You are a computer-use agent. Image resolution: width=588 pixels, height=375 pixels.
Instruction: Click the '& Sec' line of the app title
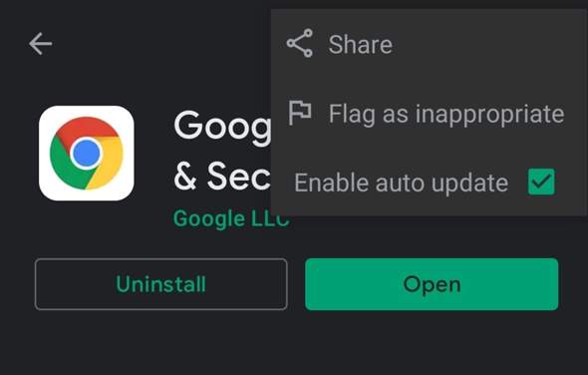(222, 176)
